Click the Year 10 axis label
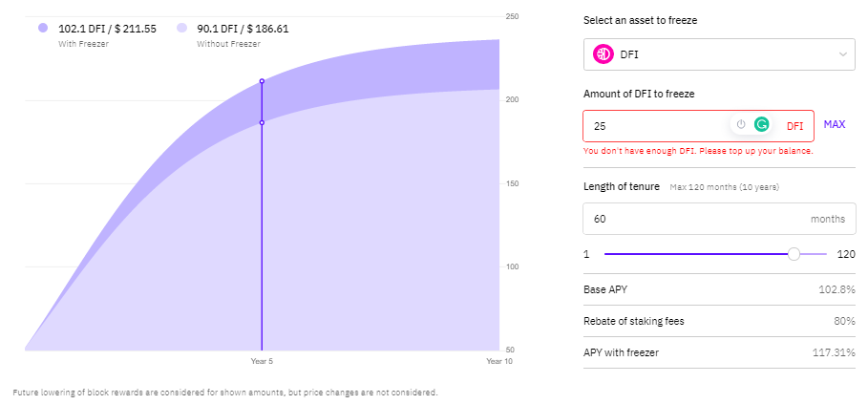Viewport: 868px width, 404px height. [500, 361]
